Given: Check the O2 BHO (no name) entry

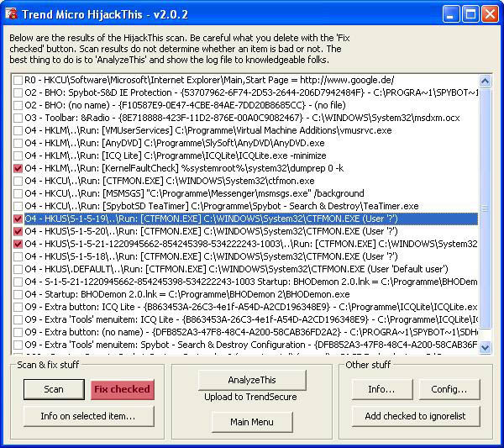Looking at the screenshot, I should pos(18,105).
